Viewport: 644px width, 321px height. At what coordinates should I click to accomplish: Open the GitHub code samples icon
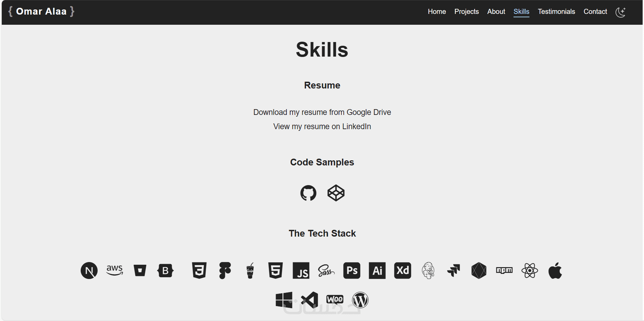coord(308,193)
